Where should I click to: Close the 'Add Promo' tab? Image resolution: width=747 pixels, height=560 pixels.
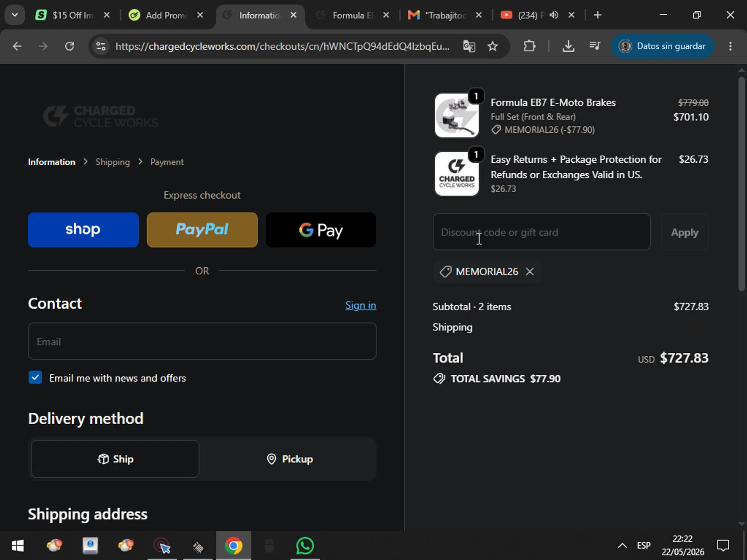200,15
